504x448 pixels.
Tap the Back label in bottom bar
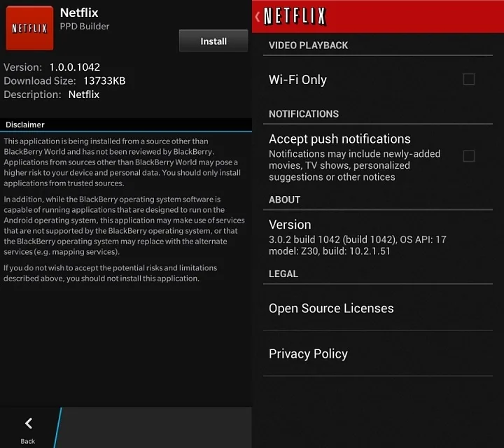click(x=27, y=441)
